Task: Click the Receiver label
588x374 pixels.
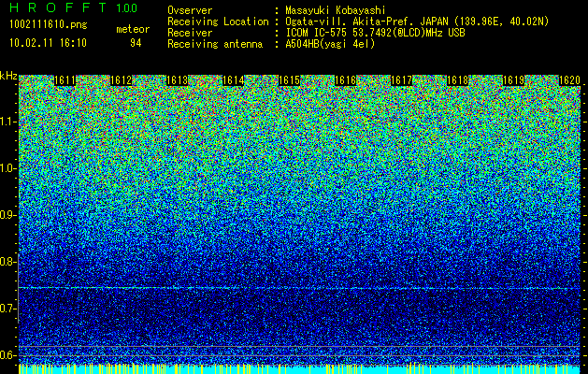Action: [x=190, y=33]
